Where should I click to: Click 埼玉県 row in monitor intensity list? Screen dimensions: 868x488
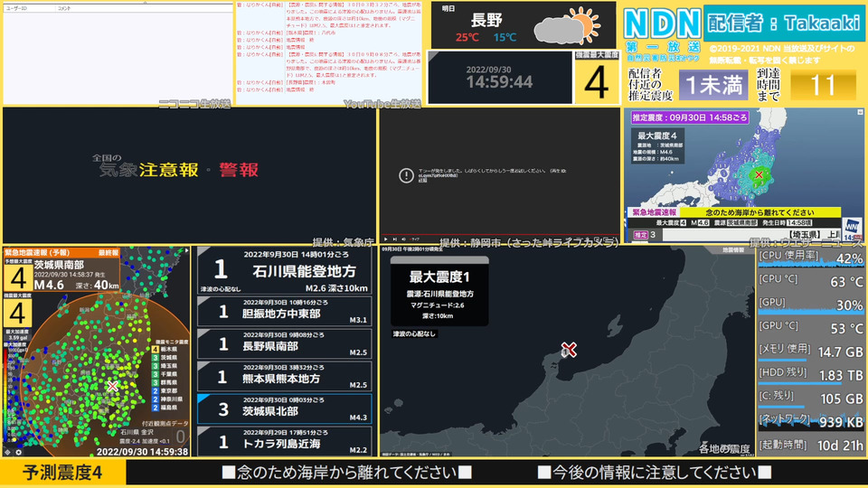165,366
